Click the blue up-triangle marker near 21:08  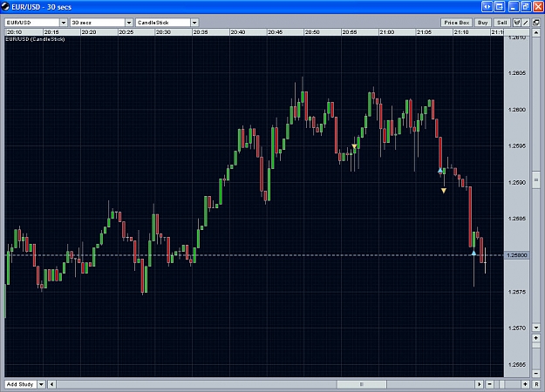(440, 170)
